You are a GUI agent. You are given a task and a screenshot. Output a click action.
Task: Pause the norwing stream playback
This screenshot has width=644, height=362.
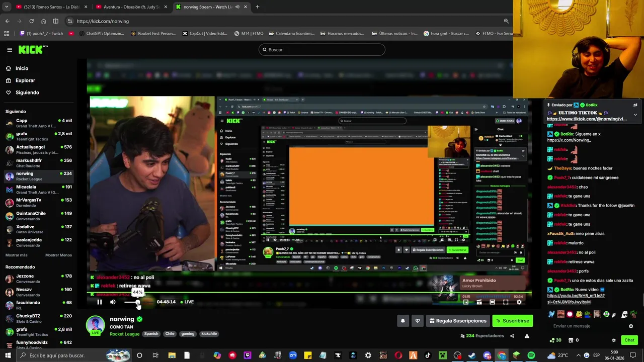click(x=99, y=302)
